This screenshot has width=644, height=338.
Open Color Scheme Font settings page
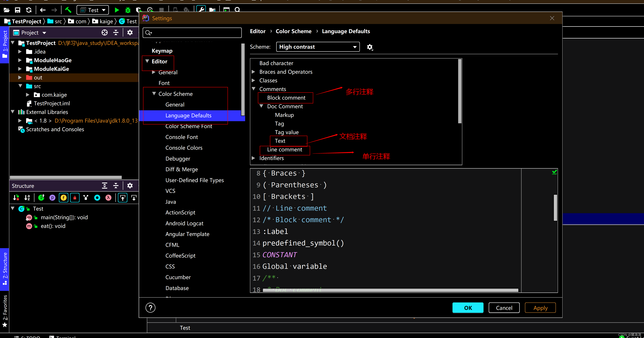point(189,126)
